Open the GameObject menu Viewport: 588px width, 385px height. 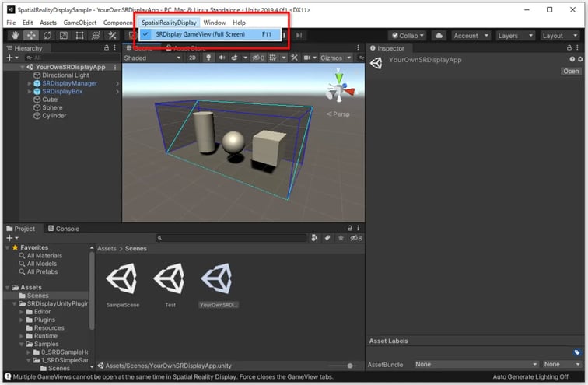coord(80,23)
